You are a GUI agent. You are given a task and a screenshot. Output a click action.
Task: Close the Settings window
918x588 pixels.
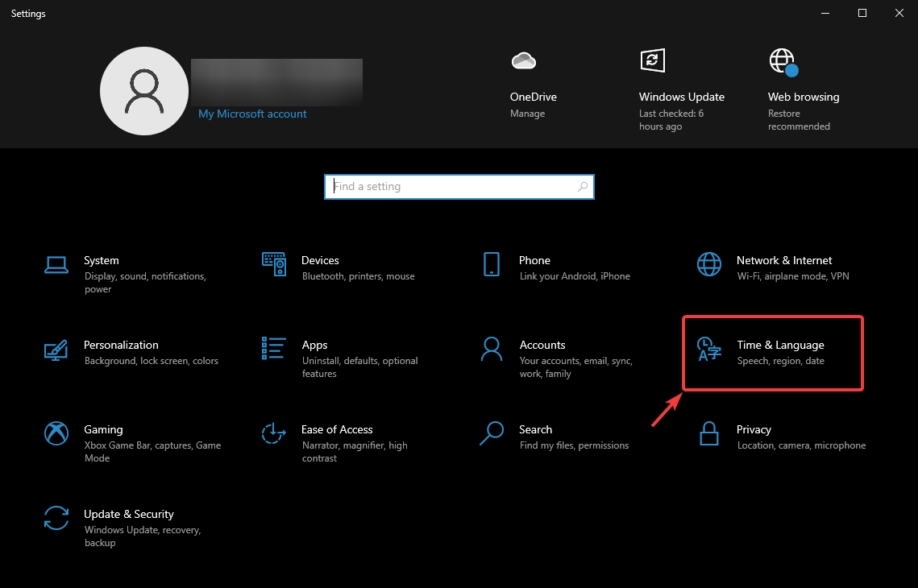pos(899,13)
